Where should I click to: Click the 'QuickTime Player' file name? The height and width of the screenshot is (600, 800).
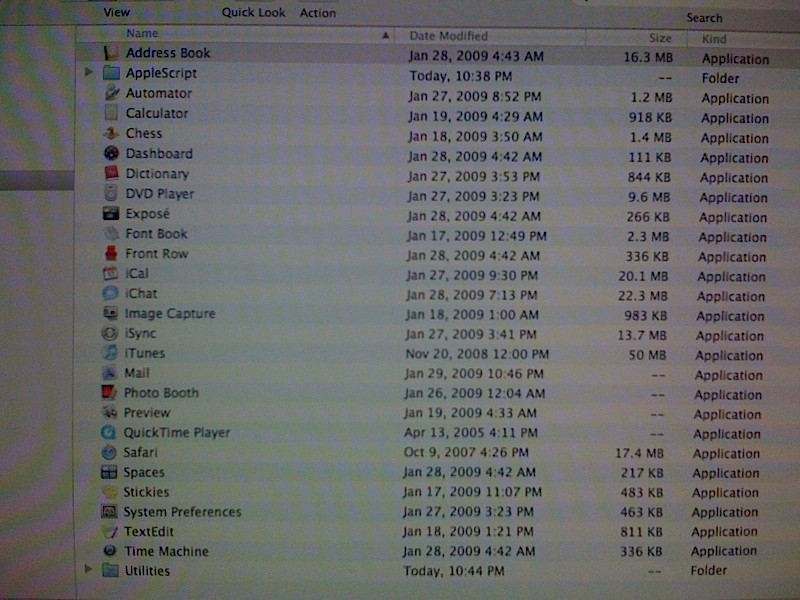177,433
